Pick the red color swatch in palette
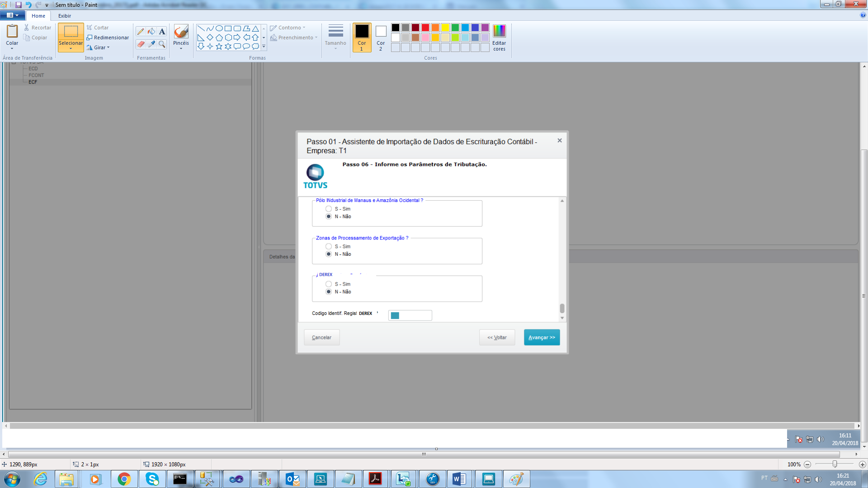Screen dimensions: 868x488 click(x=425, y=28)
